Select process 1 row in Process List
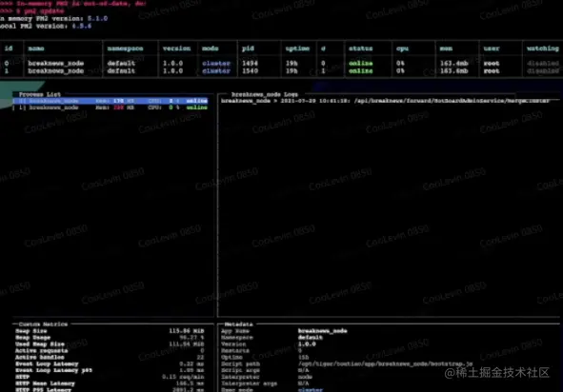The image size is (563, 392). coord(111,108)
